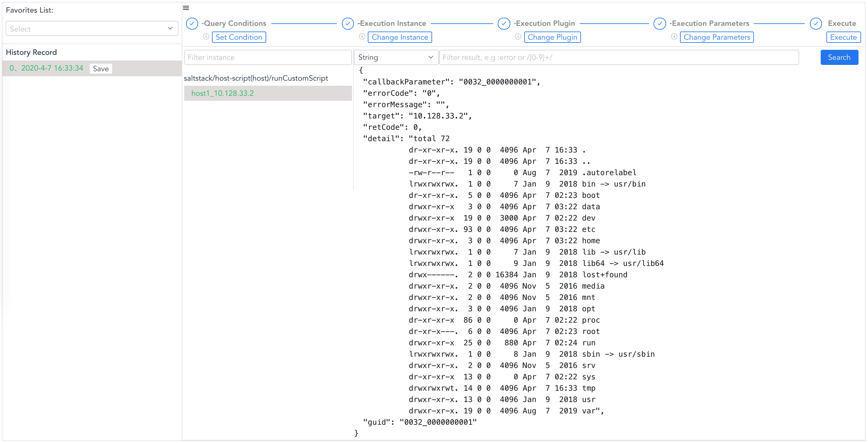Click the Execute button
Image resolution: width=868 pixels, height=443 pixels.
tap(843, 37)
